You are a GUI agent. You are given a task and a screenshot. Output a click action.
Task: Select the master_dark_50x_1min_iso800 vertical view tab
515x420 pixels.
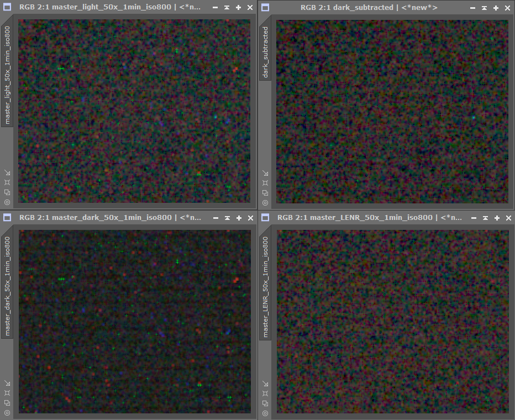click(x=8, y=286)
